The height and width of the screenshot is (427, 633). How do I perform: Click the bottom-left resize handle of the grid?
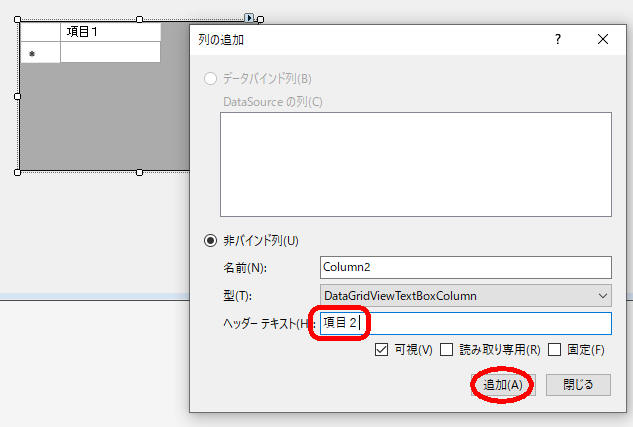pos(18,172)
